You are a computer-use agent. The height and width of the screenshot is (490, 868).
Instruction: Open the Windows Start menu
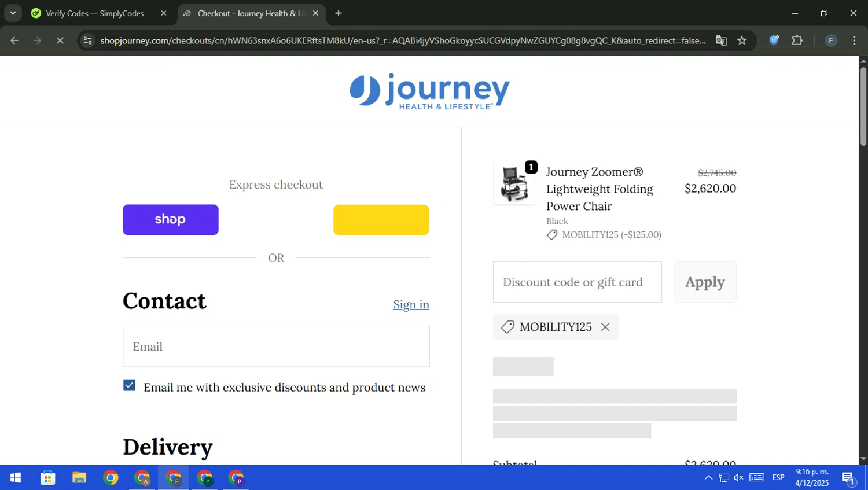[x=16, y=478]
